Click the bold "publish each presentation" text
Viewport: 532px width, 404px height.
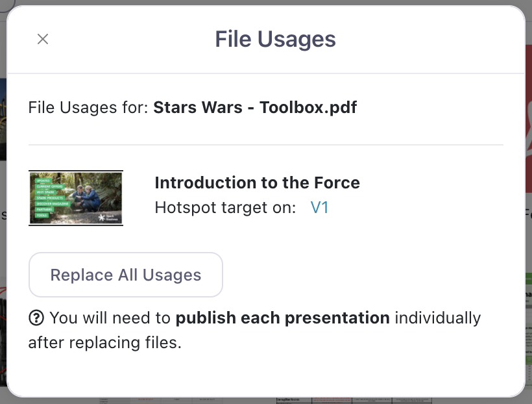click(283, 318)
